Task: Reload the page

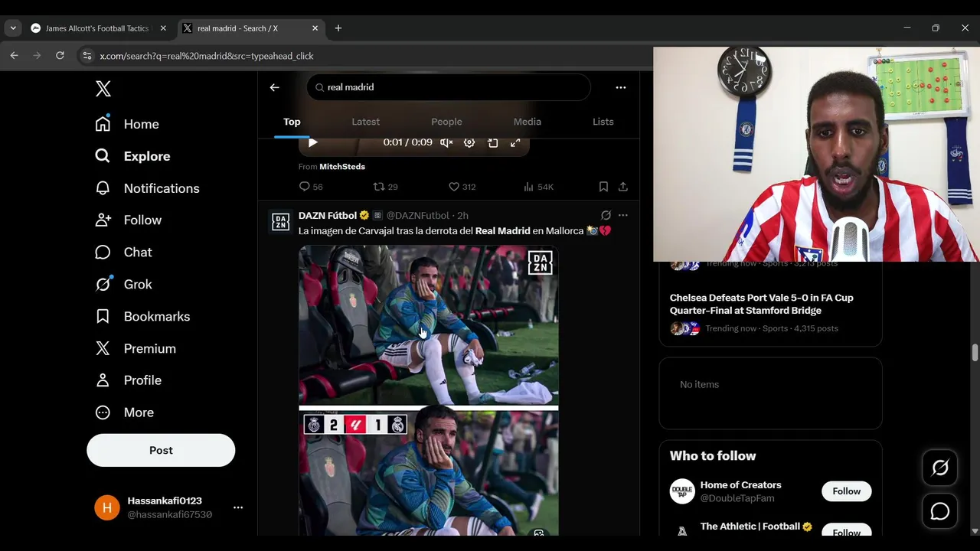Action: (x=60, y=56)
